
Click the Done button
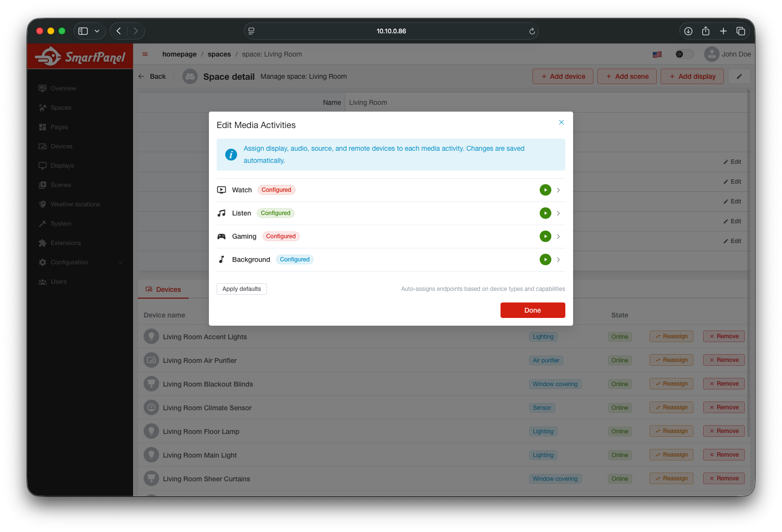coord(532,310)
